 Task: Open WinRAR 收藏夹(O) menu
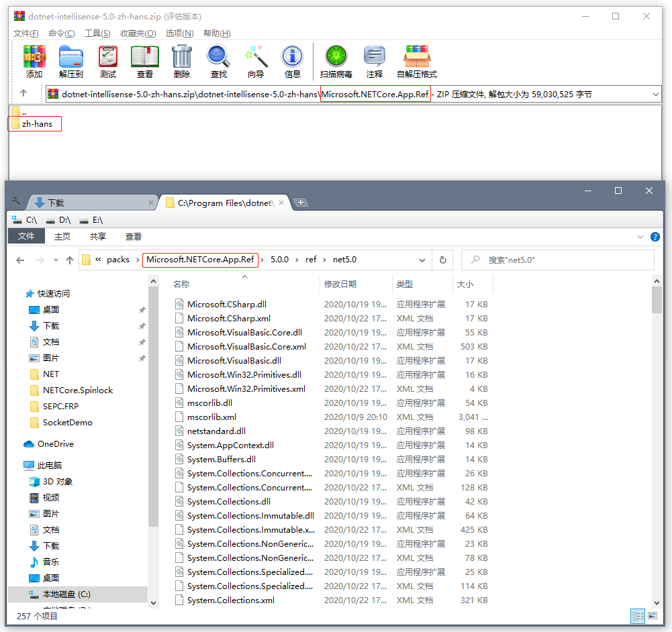(138, 34)
